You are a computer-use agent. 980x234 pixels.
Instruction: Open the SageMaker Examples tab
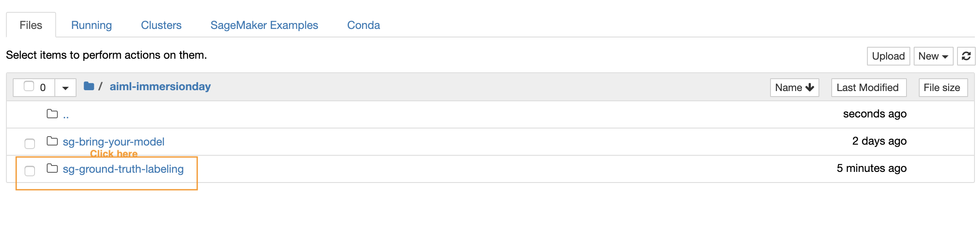pos(264,25)
